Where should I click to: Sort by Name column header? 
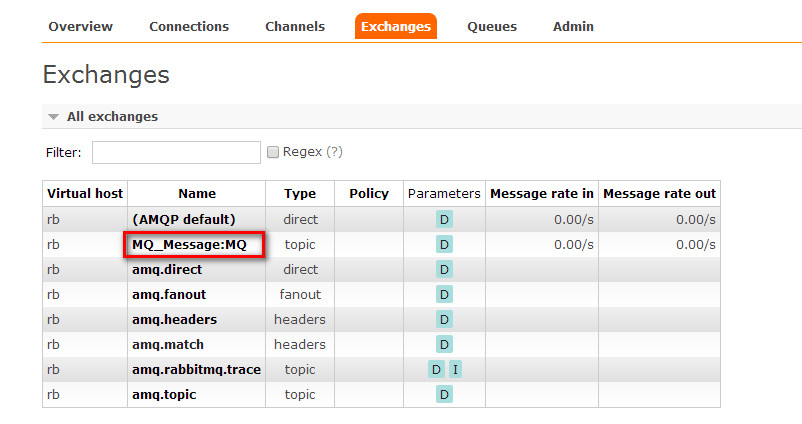pos(197,194)
